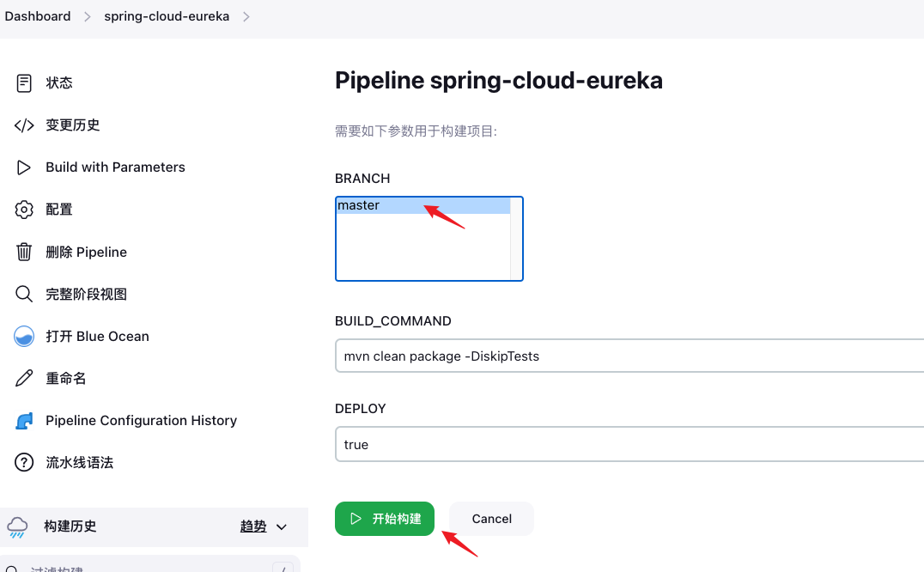Select Build with Parameters in sidebar
Image resolution: width=924 pixels, height=572 pixels.
click(x=115, y=167)
